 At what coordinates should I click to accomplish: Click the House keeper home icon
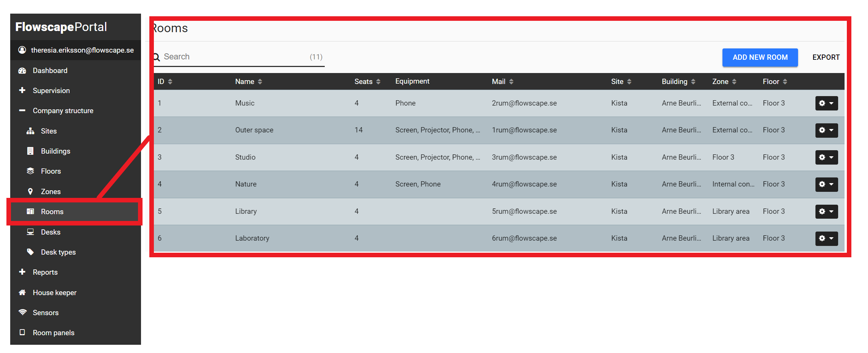(x=22, y=292)
